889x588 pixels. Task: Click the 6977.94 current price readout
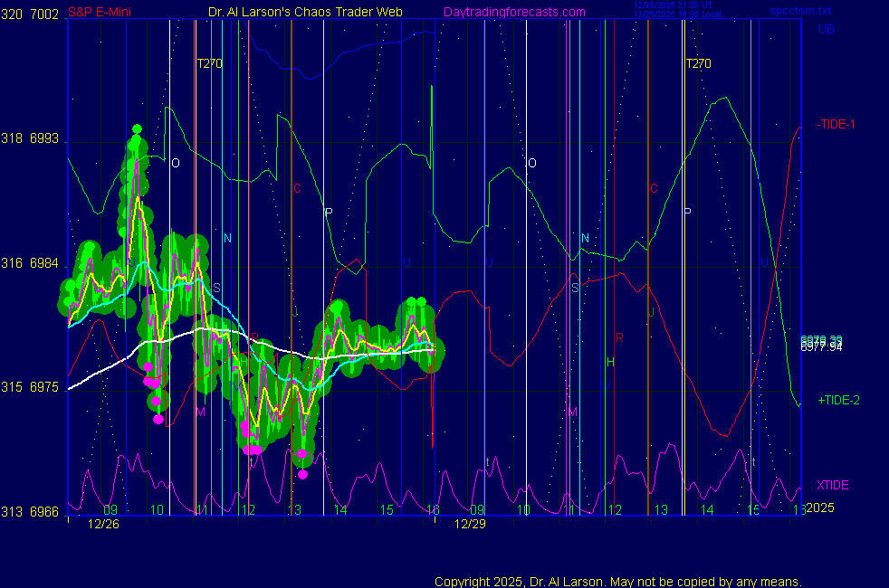(820, 346)
